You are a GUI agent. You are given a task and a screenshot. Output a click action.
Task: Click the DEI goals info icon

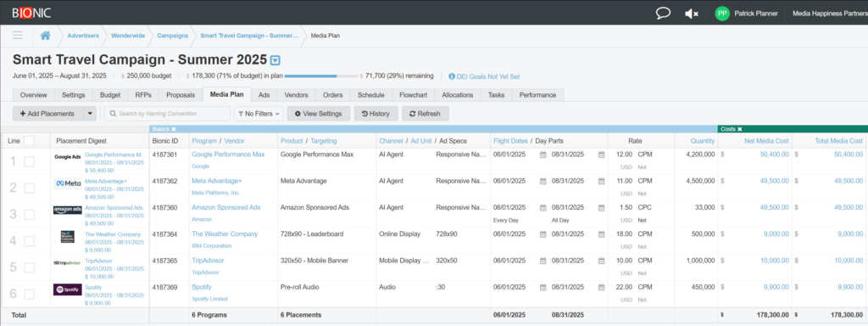(x=452, y=76)
